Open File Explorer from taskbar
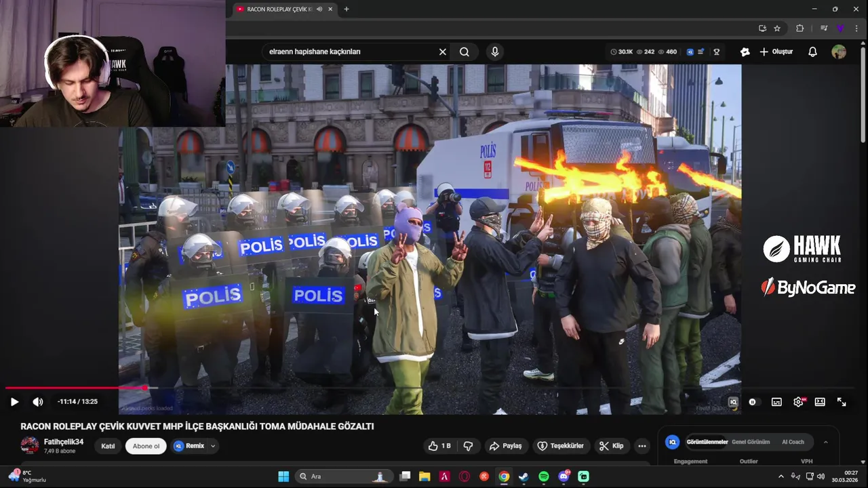Image resolution: width=868 pixels, height=488 pixels. pyautogui.click(x=425, y=476)
